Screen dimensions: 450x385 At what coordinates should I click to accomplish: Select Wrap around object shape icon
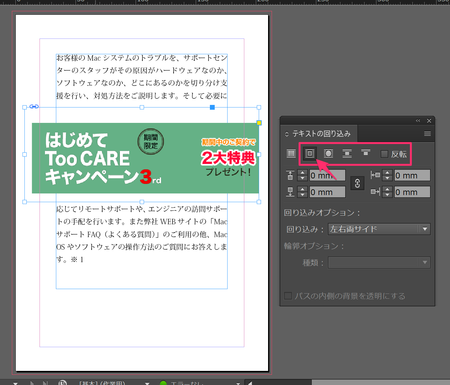(x=328, y=153)
